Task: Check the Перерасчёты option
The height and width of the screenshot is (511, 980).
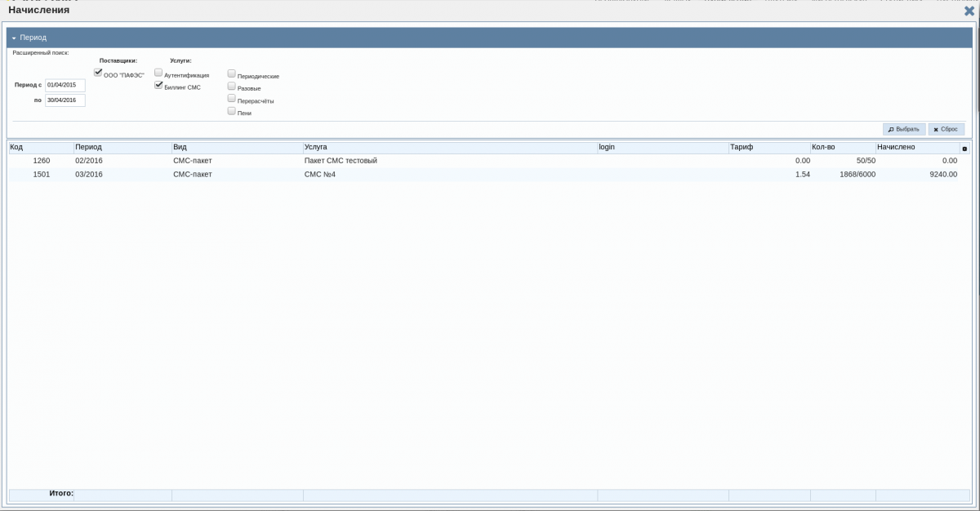Action: pos(232,99)
